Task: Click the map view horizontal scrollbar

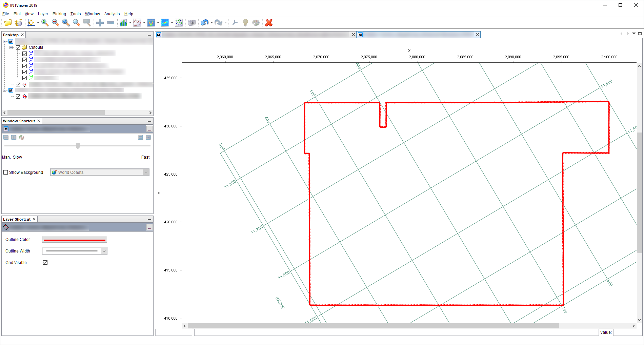Action: click(x=373, y=326)
